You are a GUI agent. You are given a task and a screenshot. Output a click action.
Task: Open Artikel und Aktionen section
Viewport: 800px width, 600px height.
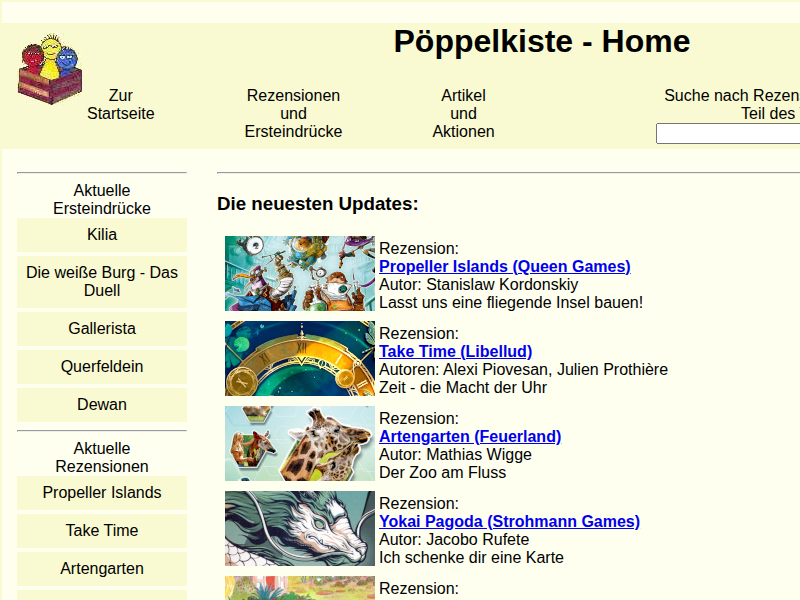pos(463,113)
